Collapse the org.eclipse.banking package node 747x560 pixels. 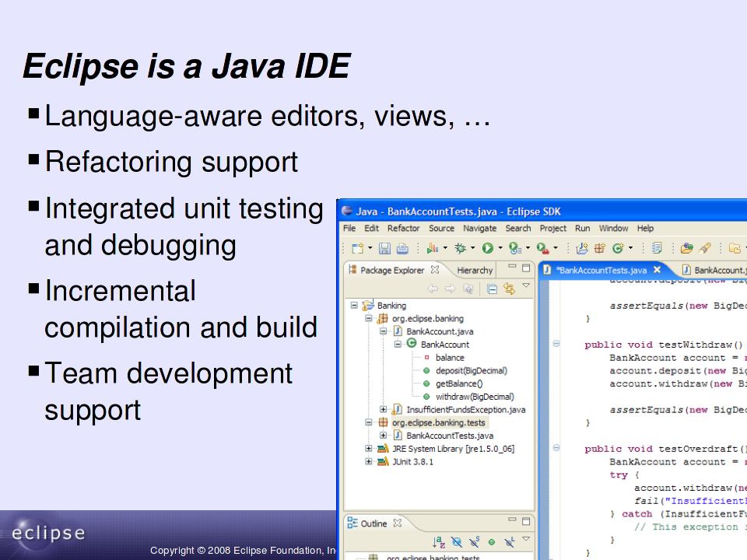[x=368, y=318]
